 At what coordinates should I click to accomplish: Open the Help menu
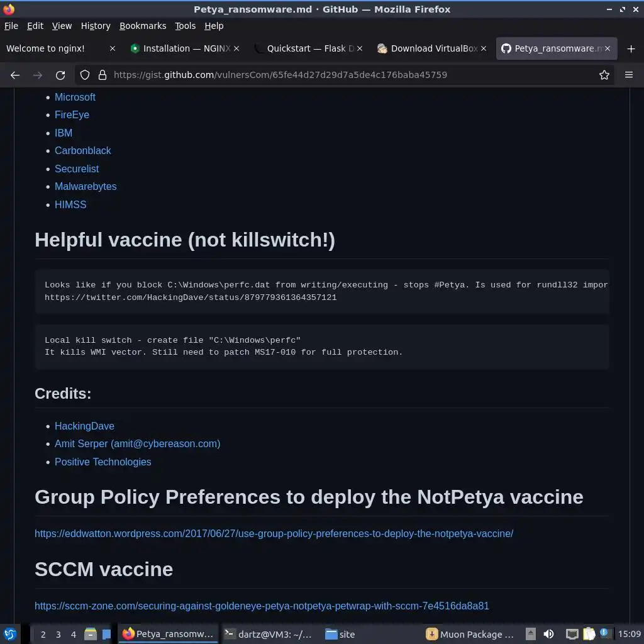214,26
